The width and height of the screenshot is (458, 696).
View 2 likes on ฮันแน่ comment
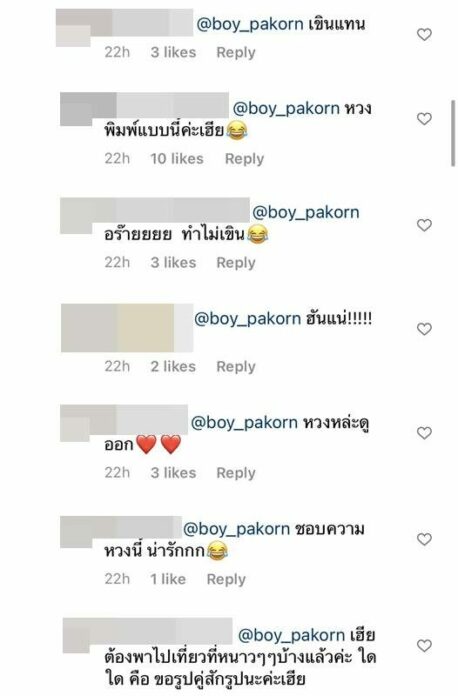click(173, 366)
